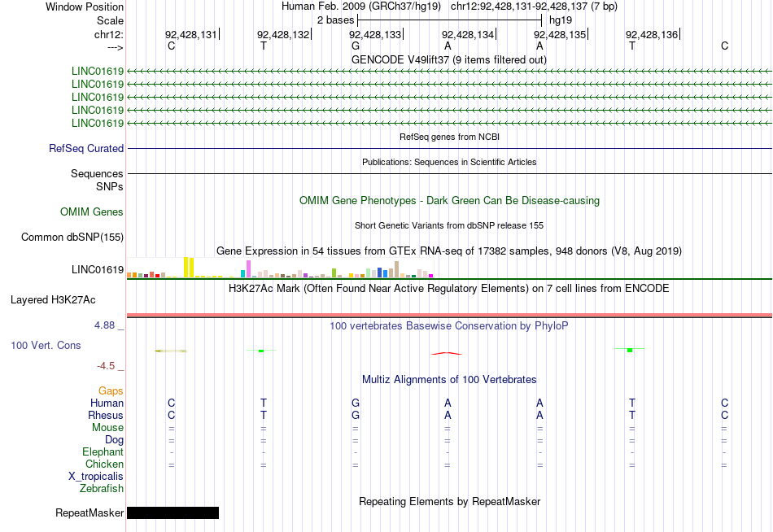Click the Gaps row label
The image size is (773, 532).
[111, 391]
